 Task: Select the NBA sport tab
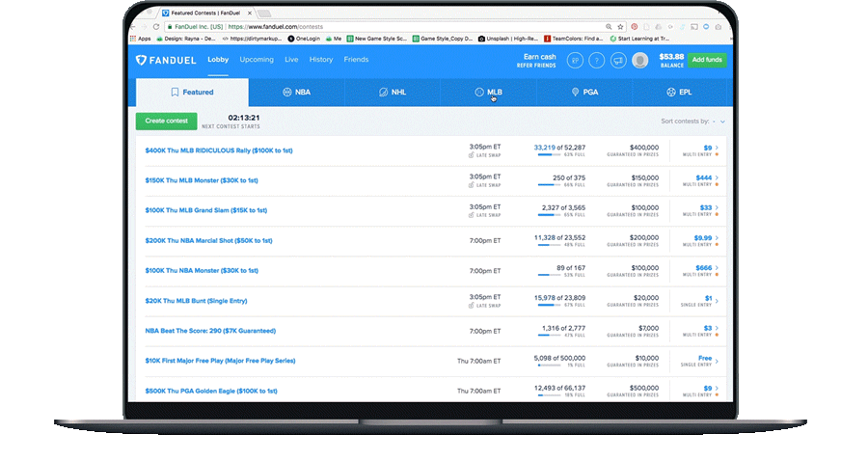(x=297, y=93)
